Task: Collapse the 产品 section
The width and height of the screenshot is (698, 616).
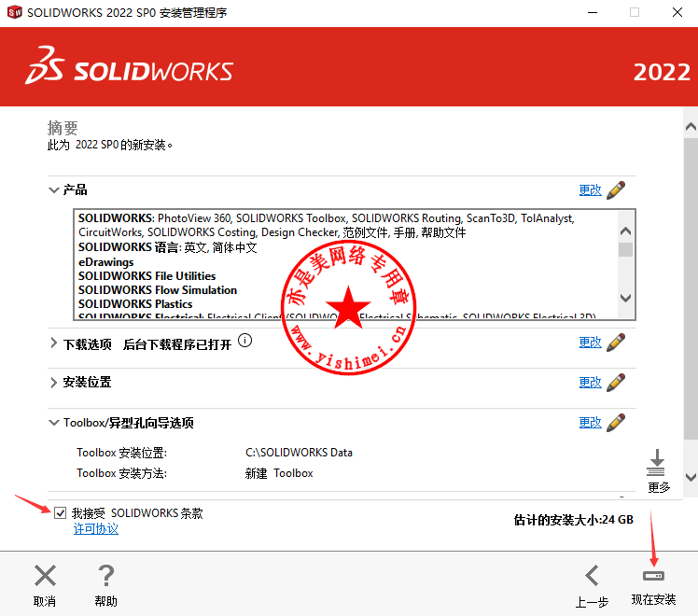Action: tap(54, 190)
